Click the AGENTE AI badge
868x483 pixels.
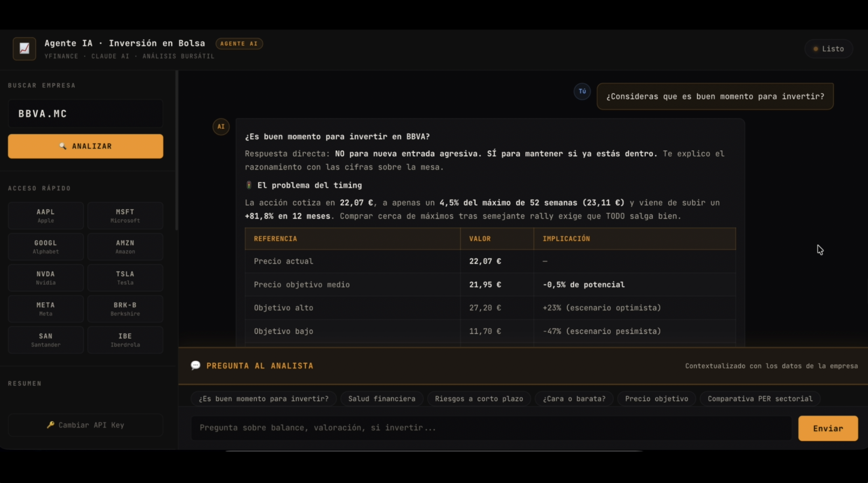(x=239, y=44)
